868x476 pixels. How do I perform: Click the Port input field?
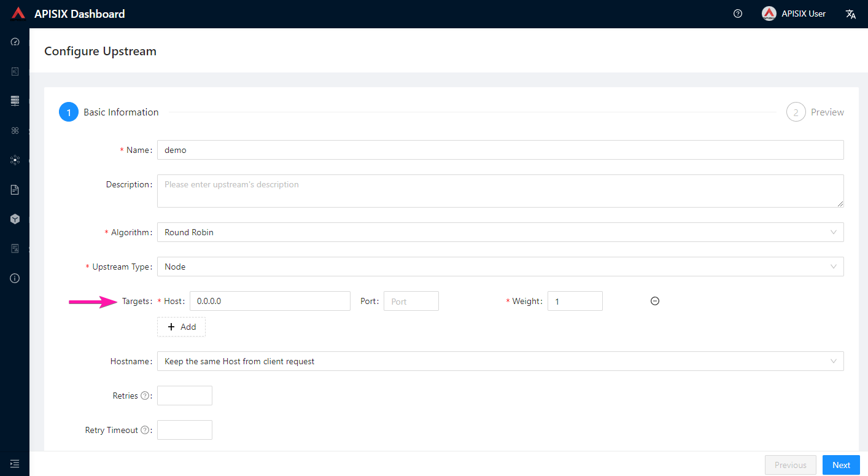411,301
